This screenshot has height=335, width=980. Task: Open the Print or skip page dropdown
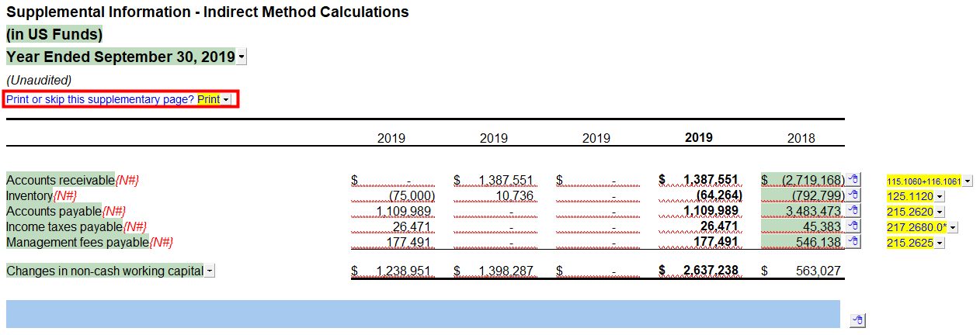226,100
